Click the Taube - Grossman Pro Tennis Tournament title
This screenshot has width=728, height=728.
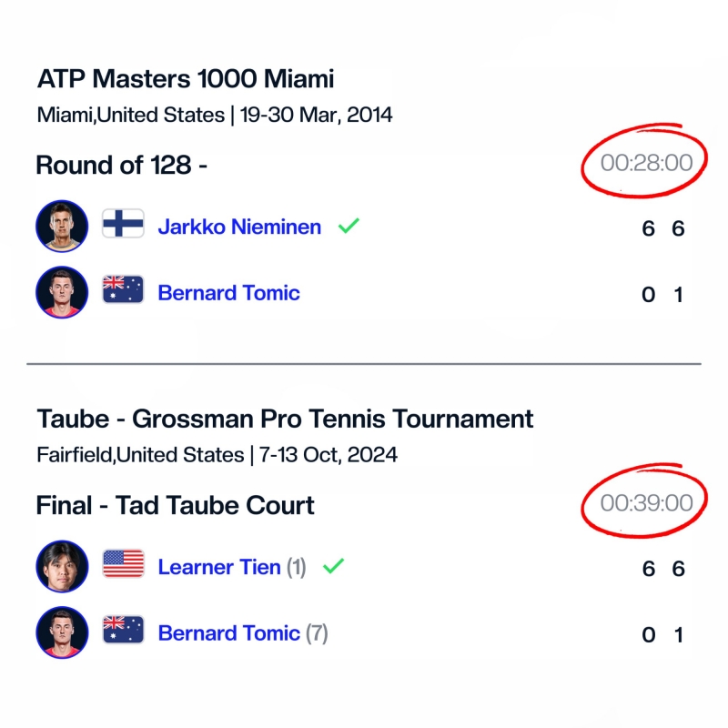(285, 420)
